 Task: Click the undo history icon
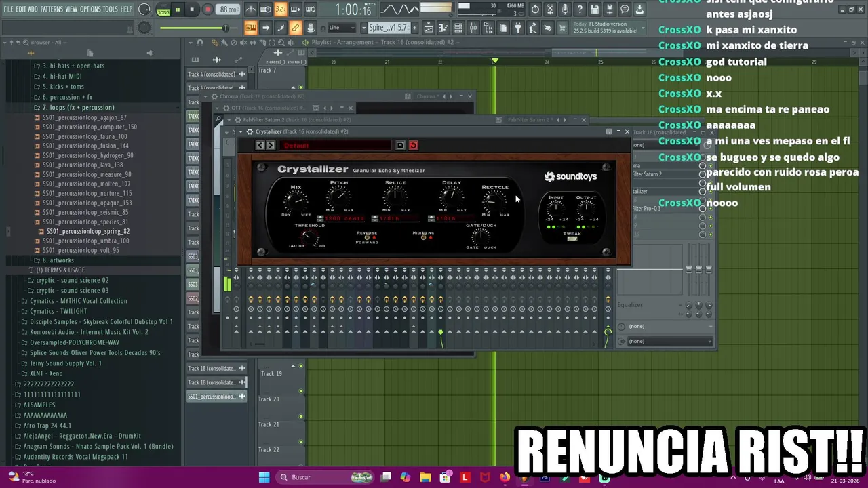pos(535,9)
